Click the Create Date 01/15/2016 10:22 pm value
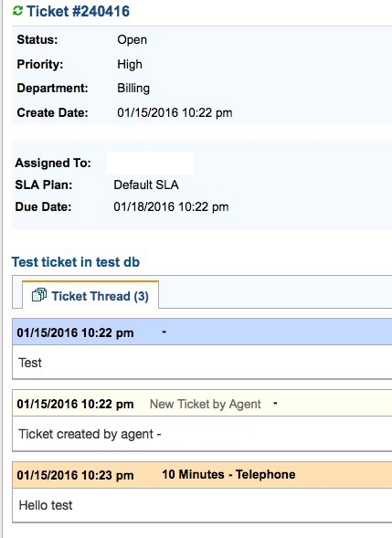 (175, 112)
